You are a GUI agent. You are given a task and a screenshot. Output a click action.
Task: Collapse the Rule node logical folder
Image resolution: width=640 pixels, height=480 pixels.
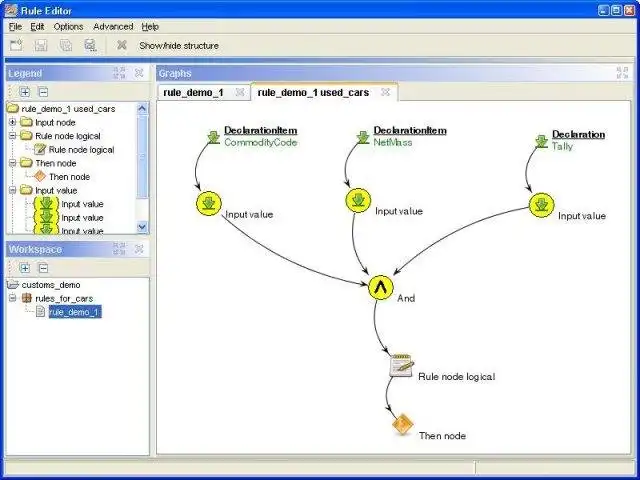tap(13, 136)
